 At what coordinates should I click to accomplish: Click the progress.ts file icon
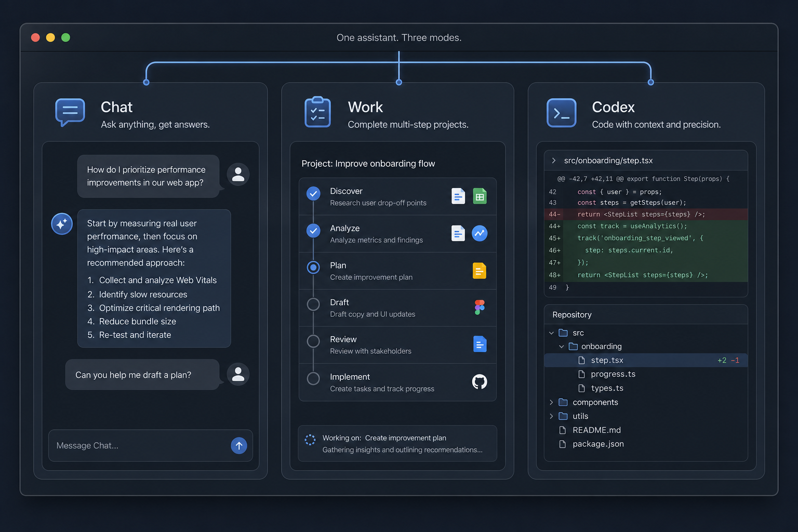click(x=582, y=374)
